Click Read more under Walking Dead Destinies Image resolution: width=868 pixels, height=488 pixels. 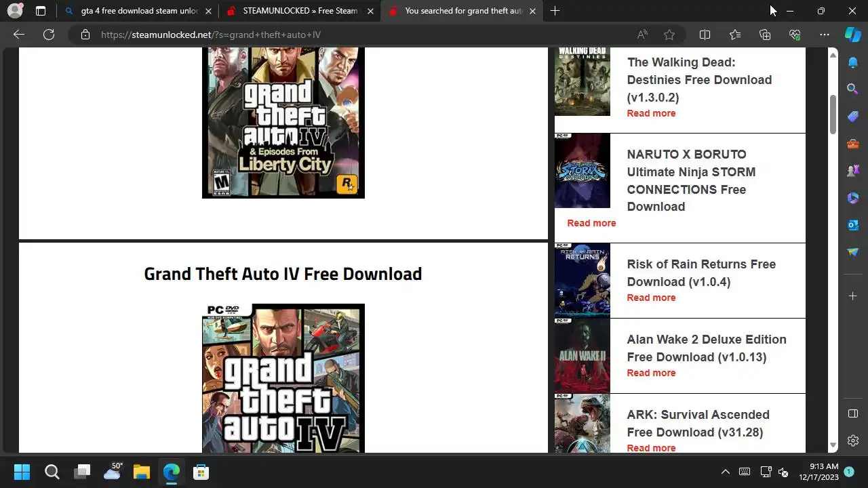pyautogui.click(x=651, y=113)
